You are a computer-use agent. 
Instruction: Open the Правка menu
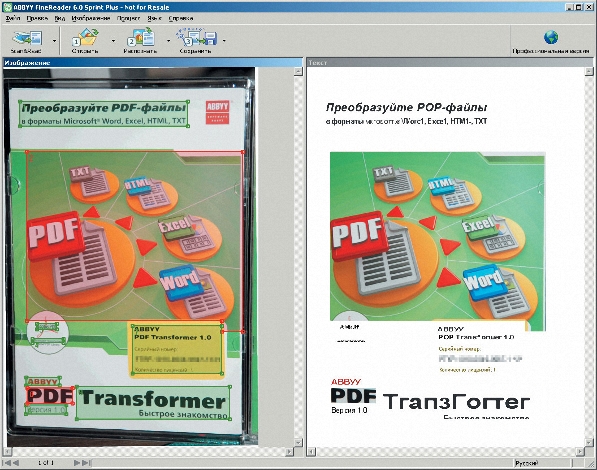click(37, 18)
